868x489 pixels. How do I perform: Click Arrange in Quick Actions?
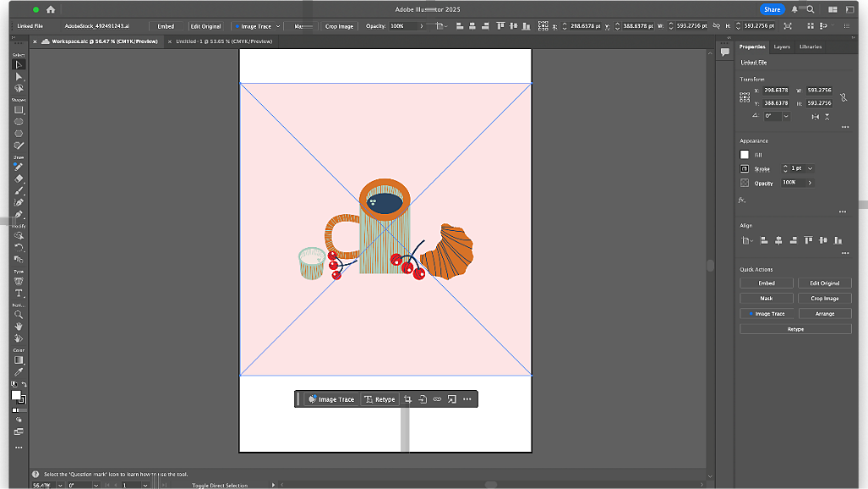point(824,314)
